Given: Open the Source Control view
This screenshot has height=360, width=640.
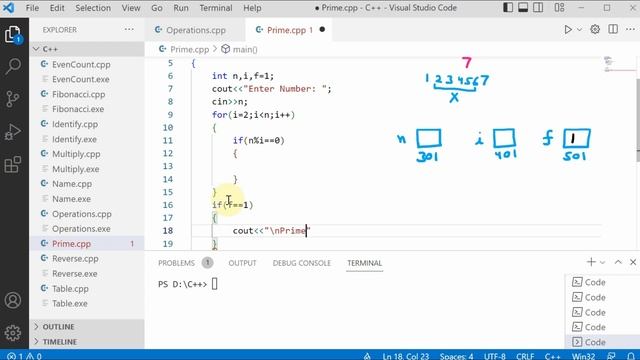Looking at the screenshot, I should 13,99.
